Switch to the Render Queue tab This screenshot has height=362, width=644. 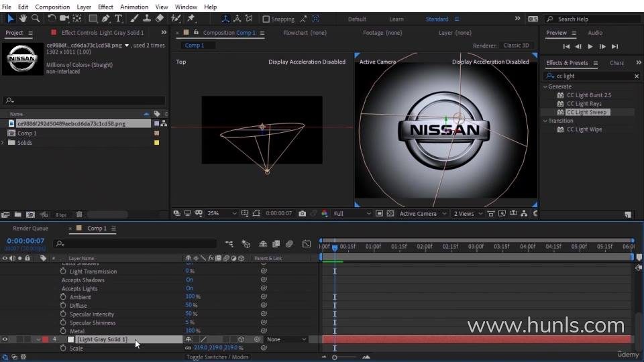(x=30, y=228)
